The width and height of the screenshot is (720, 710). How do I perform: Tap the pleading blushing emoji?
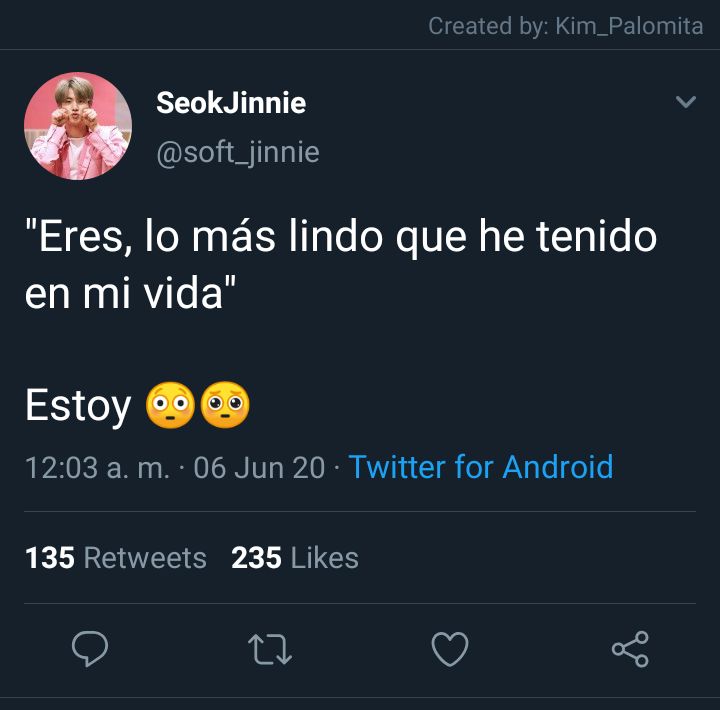(x=225, y=405)
